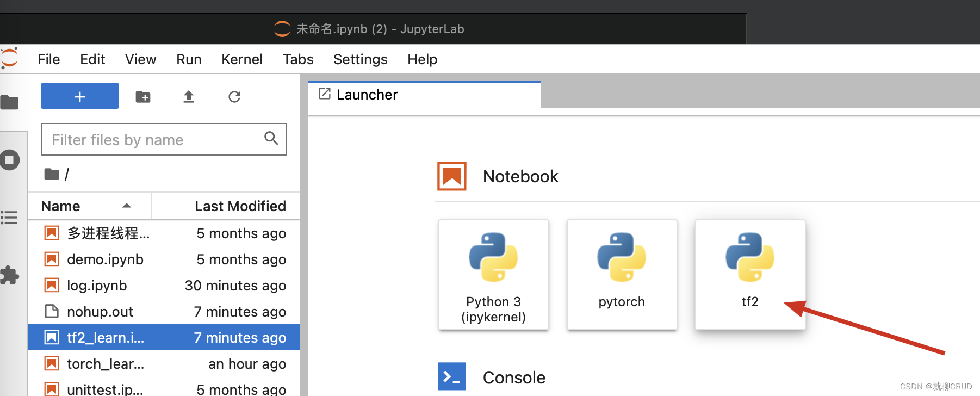
Task: Open the Edit menu
Action: tap(92, 59)
